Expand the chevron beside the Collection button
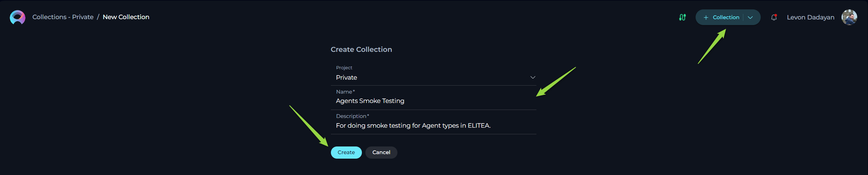868x175 pixels. (750, 17)
